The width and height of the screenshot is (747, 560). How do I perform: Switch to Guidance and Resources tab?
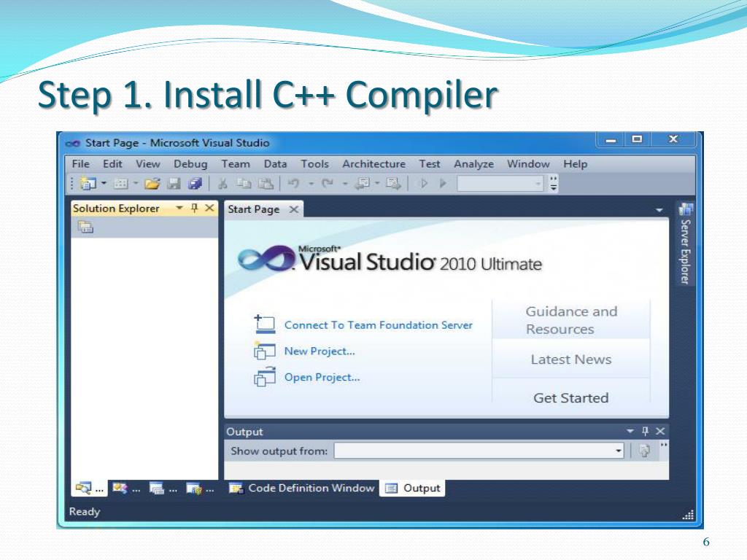click(571, 320)
